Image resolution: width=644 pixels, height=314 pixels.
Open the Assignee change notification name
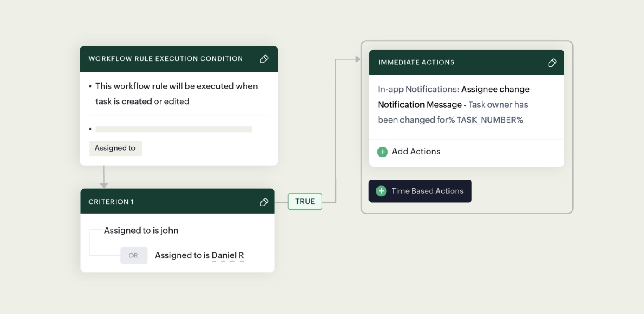pyautogui.click(x=495, y=89)
